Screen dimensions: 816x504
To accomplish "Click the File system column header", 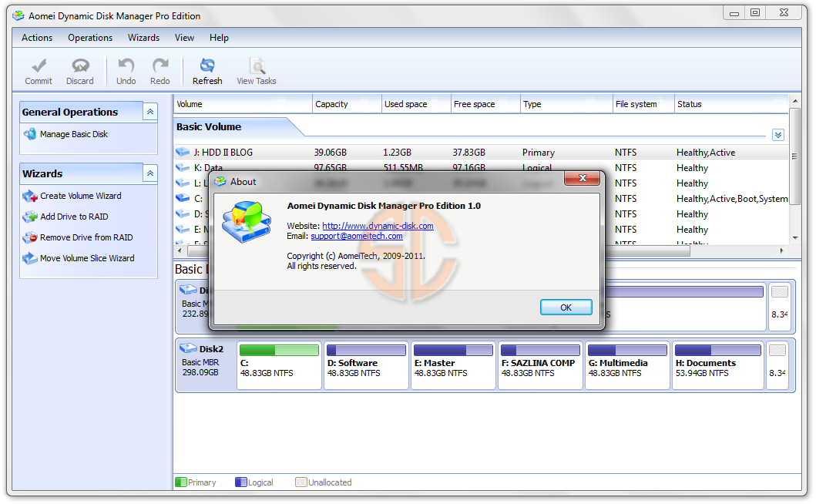I will (643, 104).
